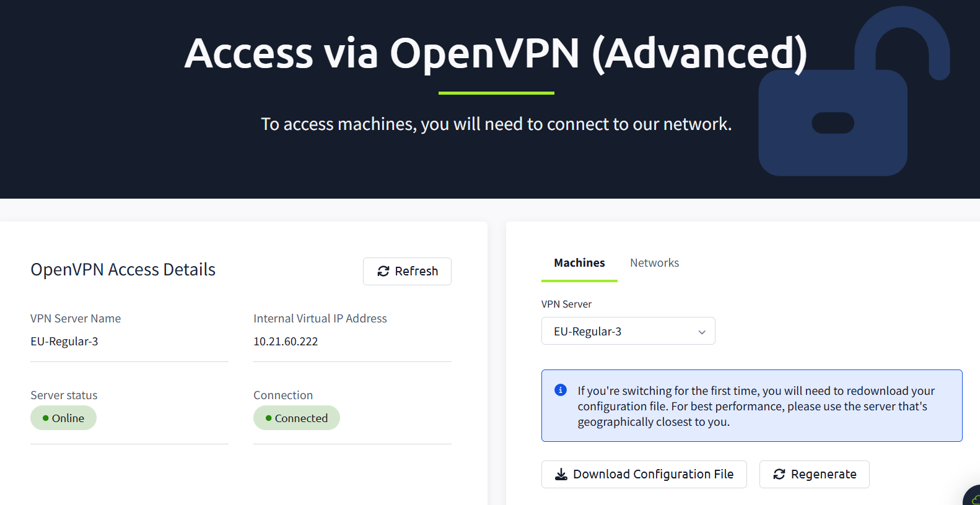Screen dimensions: 980x505
Task: Click the download arrow icon
Action: (x=561, y=474)
